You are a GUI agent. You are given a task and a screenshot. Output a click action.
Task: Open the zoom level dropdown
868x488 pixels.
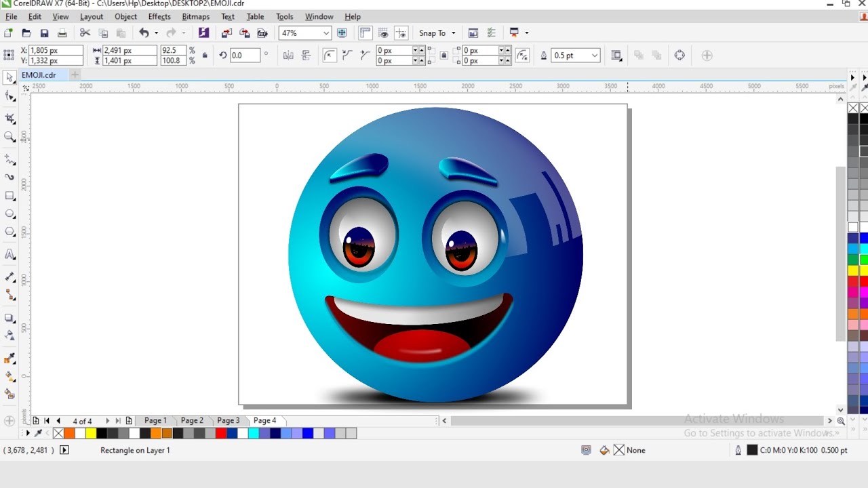[326, 33]
